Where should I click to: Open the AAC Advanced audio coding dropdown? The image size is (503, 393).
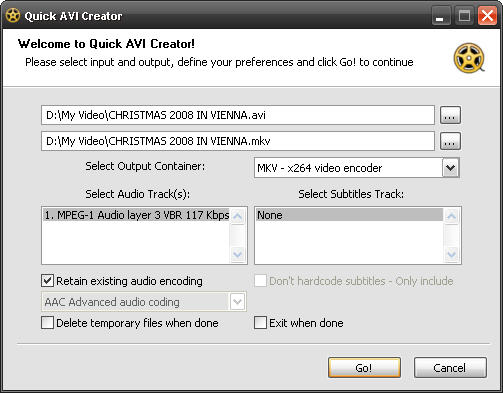pyautogui.click(x=237, y=302)
